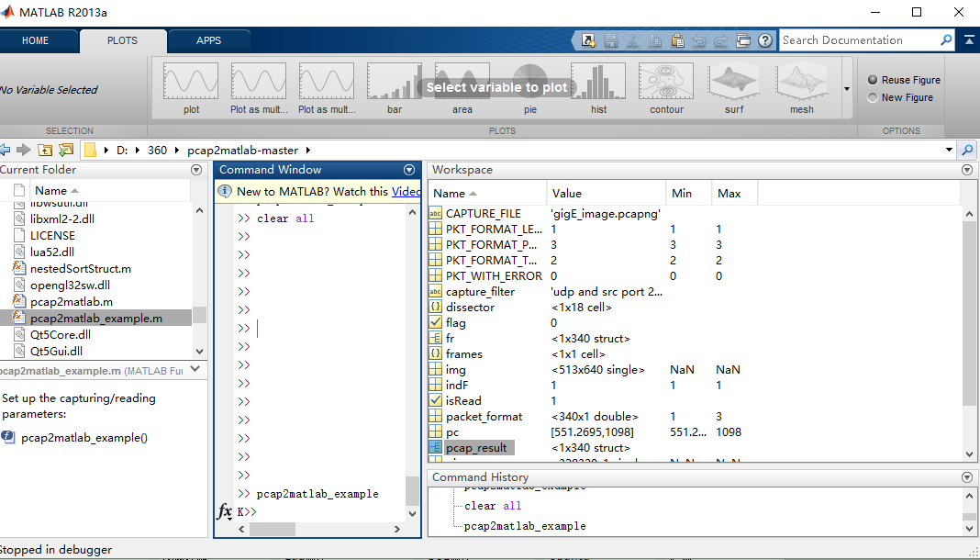The image size is (980, 560).
Task: Select the surf plot type icon
Action: [x=734, y=82]
